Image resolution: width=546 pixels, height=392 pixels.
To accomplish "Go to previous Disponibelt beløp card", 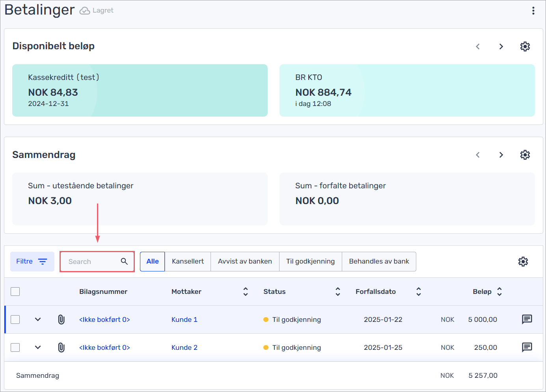I will 478,46.
